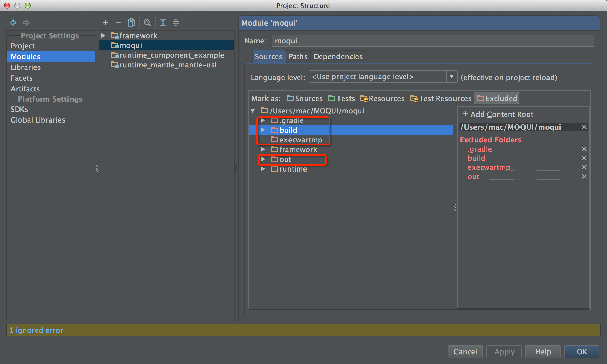Toggle the Excluded mark button

click(496, 98)
